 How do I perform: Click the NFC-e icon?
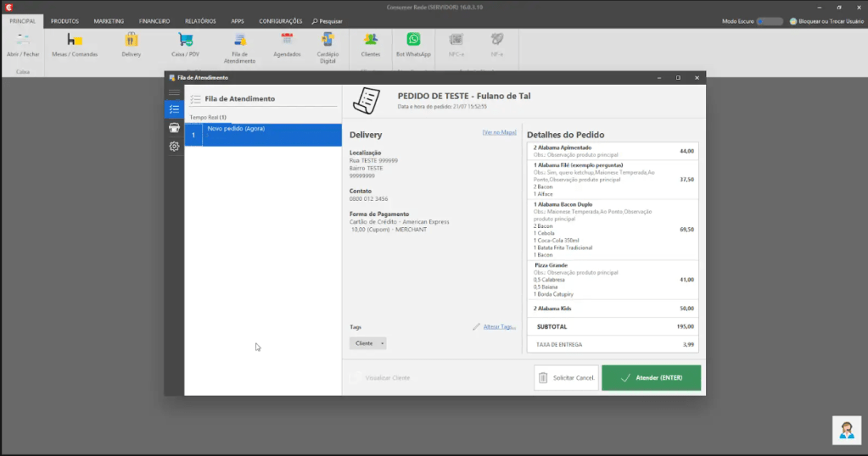point(456,45)
